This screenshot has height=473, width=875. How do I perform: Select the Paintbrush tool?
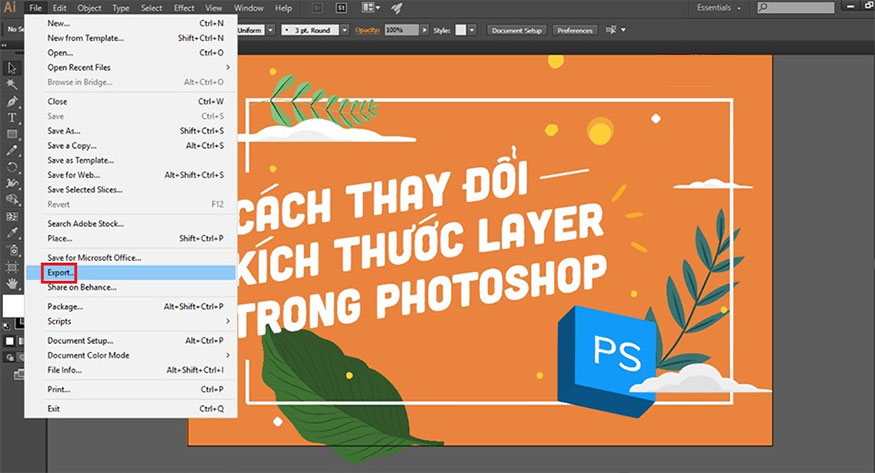[12, 150]
